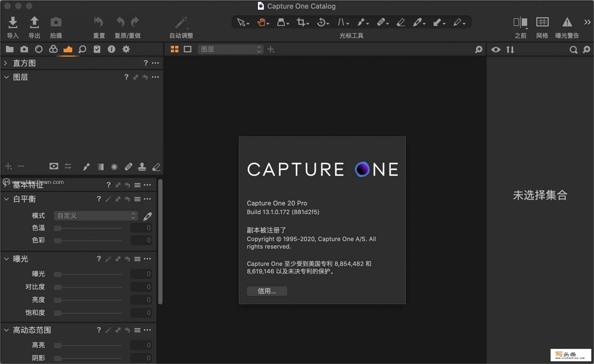Click the Export (导出) toolbar icon
594x364 pixels.
click(34, 22)
